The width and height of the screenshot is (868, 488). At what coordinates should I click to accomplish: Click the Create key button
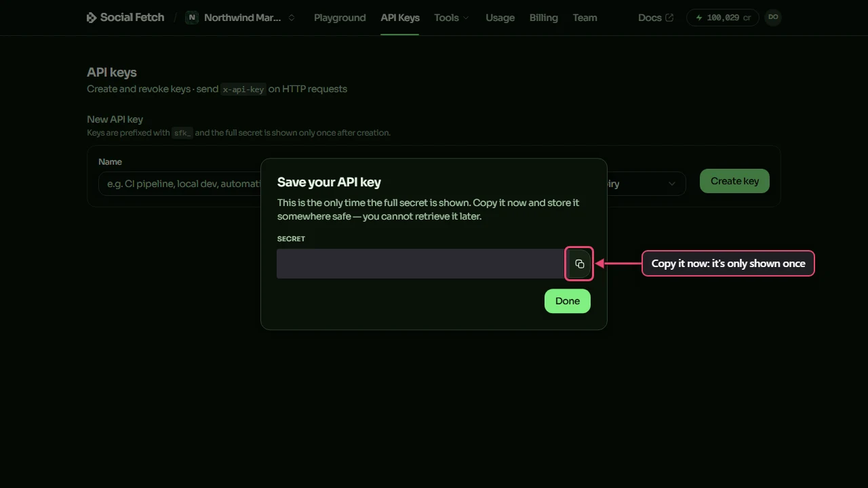pyautogui.click(x=734, y=181)
